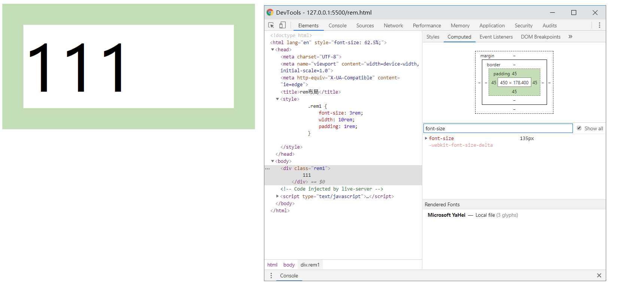Click the padding: 1rem CSS line

[338, 127]
